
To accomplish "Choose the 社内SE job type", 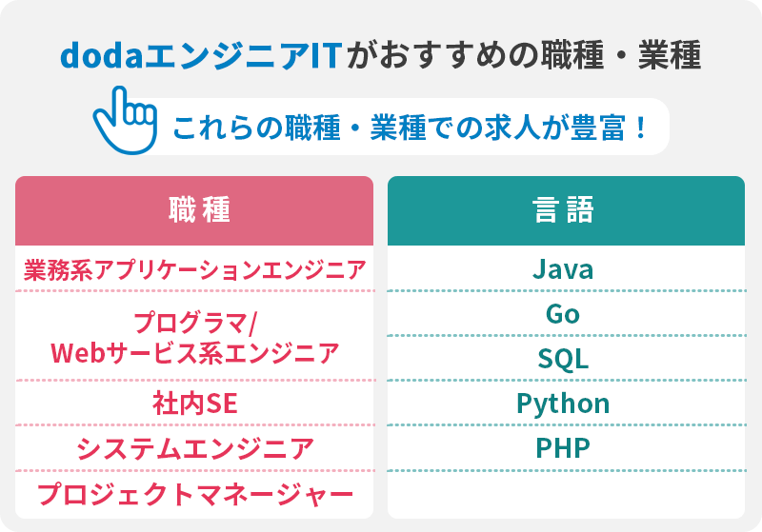I will (x=194, y=404).
